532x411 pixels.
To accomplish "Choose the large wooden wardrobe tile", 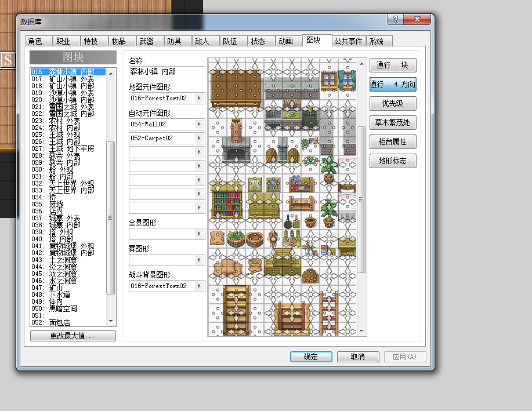I will [236, 88].
